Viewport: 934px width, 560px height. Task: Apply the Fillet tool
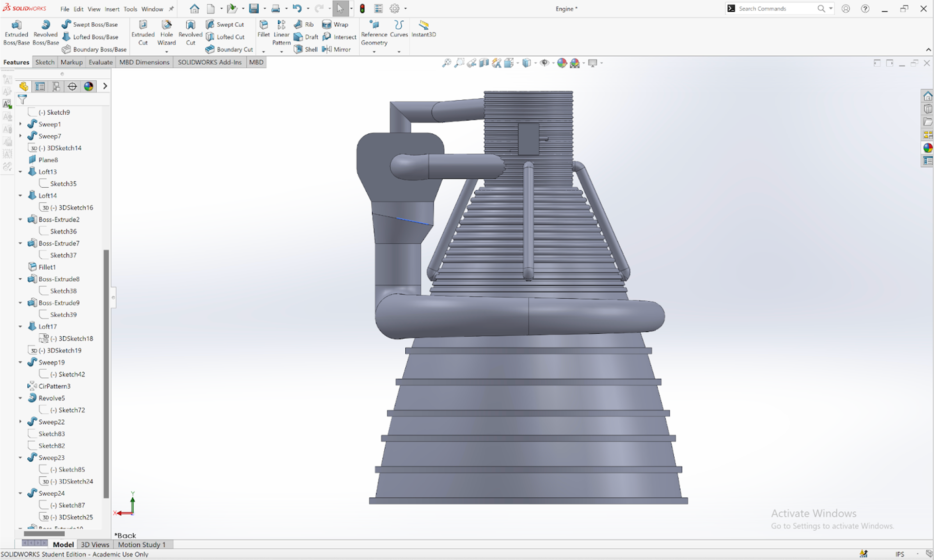pyautogui.click(x=263, y=29)
